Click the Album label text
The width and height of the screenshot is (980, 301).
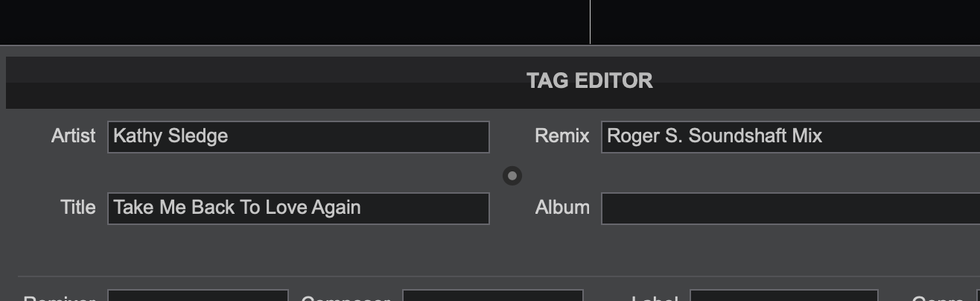tap(562, 208)
